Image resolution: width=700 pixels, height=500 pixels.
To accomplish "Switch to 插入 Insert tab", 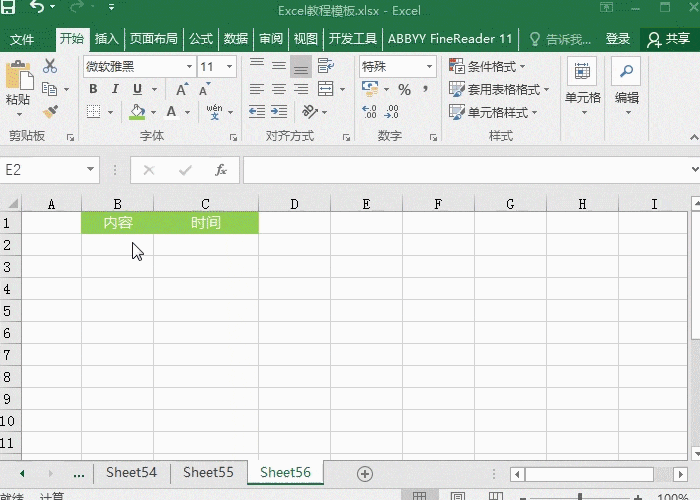I will tap(106, 39).
